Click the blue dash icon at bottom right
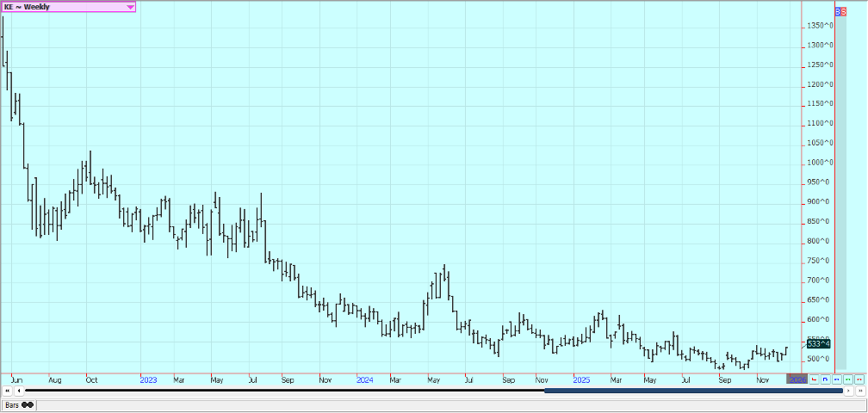The height and width of the screenshot is (413, 868). (837, 379)
